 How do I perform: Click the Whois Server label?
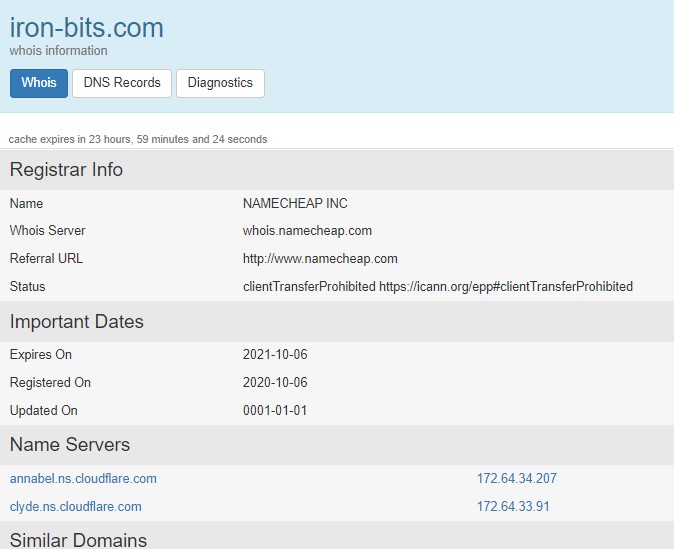click(x=48, y=230)
